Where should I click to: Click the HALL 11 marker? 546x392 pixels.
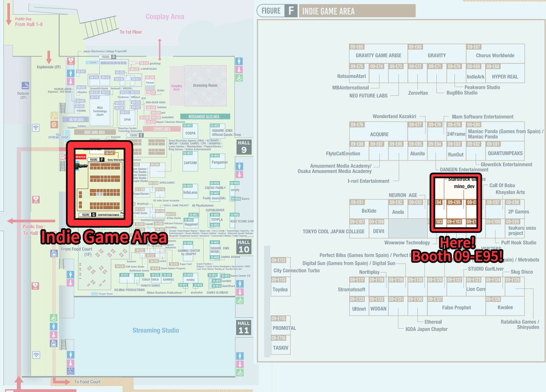pos(244,327)
